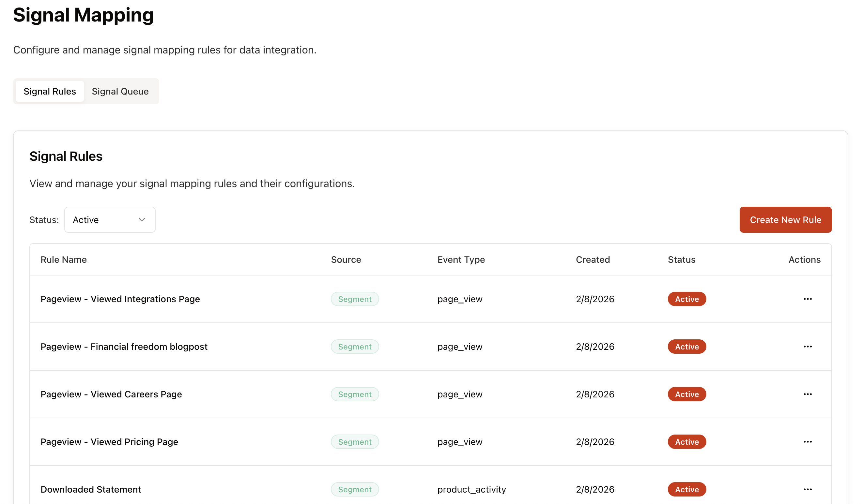
Task: Click created date 2/8/2026 in Financial freedom blogpost row
Action: click(x=595, y=347)
